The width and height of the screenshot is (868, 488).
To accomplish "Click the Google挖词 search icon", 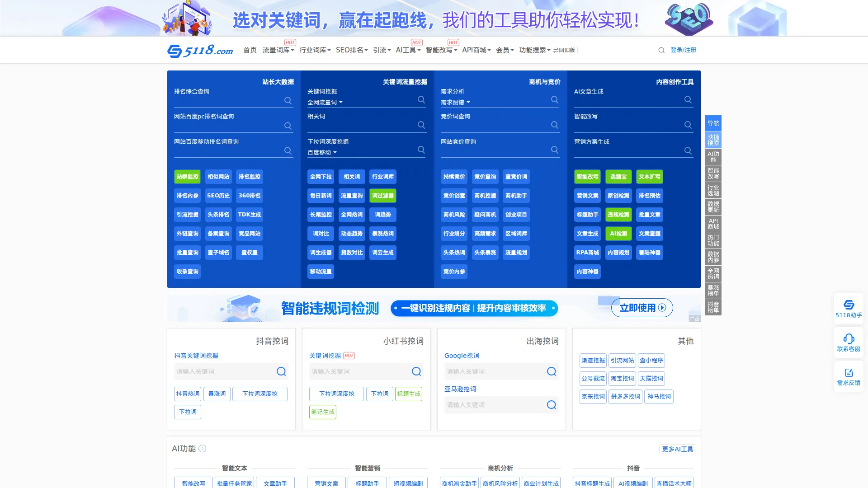I will tap(552, 371).
